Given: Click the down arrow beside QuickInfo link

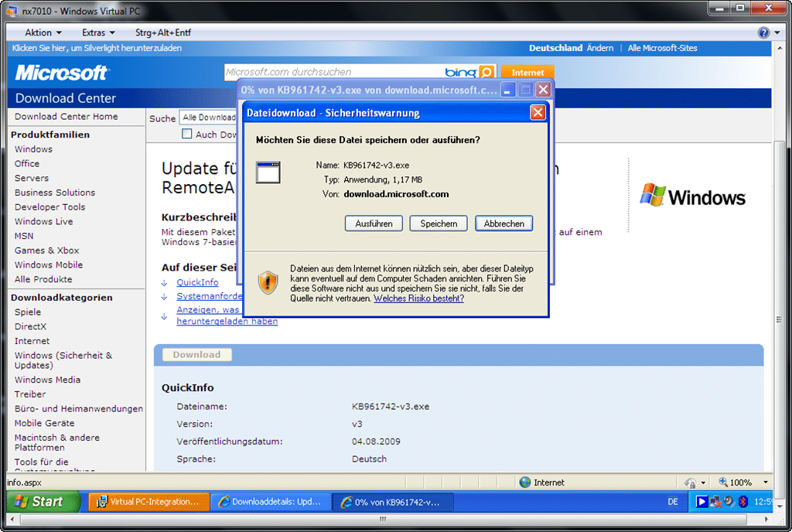Looking at the screenshot, I should [164, 283].
